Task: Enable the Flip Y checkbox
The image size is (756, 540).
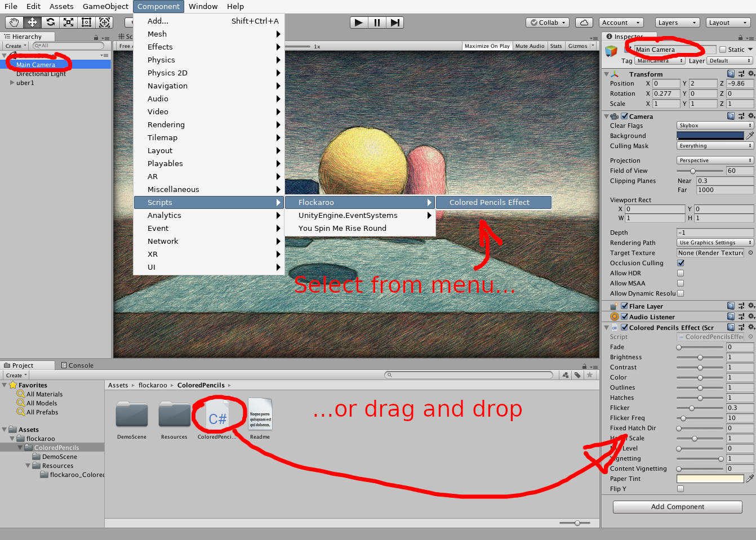Action: (681, 489)
